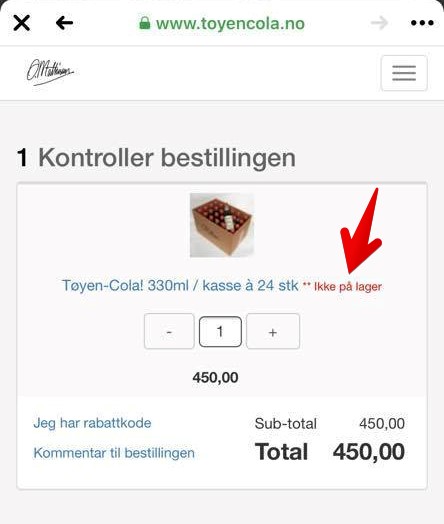Open the cola crate product thumbnail
This screenshot has height=524, width=444.
[222, 225]
